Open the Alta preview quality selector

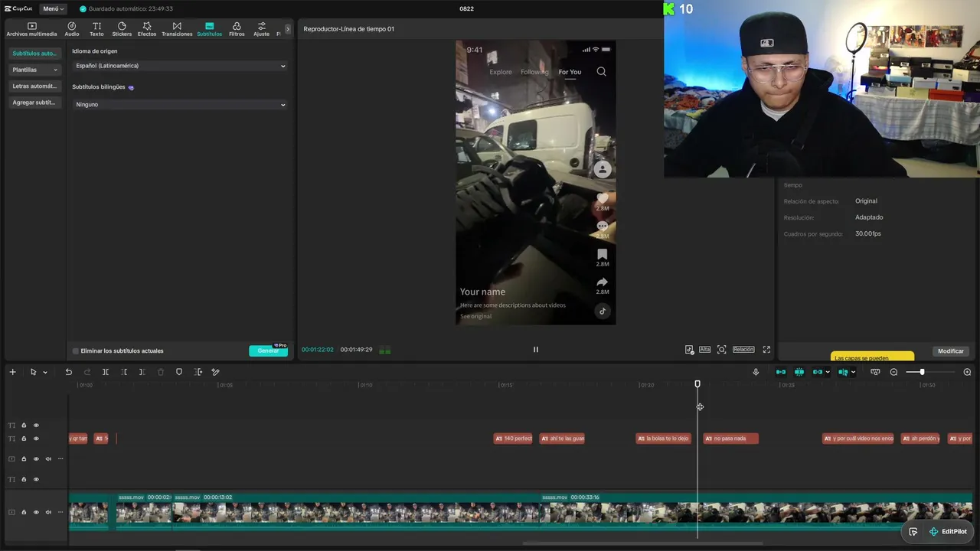click(704, 350)
